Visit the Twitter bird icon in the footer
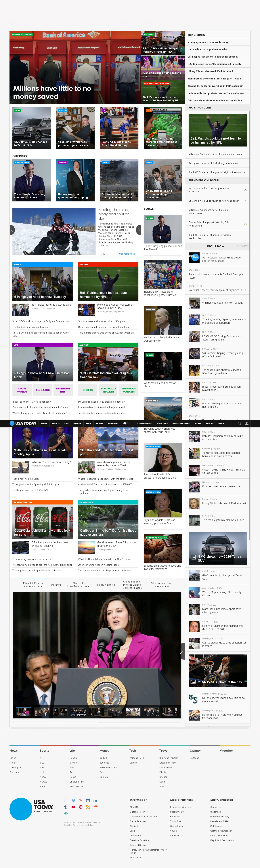This screenshot has height=868, width=260. click(x=73, y=800)
